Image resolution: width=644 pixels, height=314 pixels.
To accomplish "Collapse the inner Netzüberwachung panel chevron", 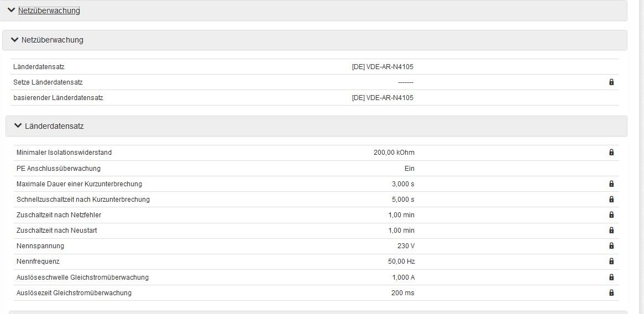I will (14, 40).
